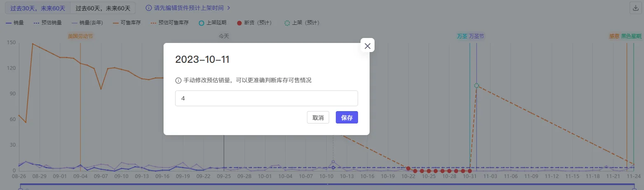Image resolution: width=644 pixels, height=190 pixels.
Task: Toggle the 上架（预计） legend item
Action: click(x=302, y=23)
